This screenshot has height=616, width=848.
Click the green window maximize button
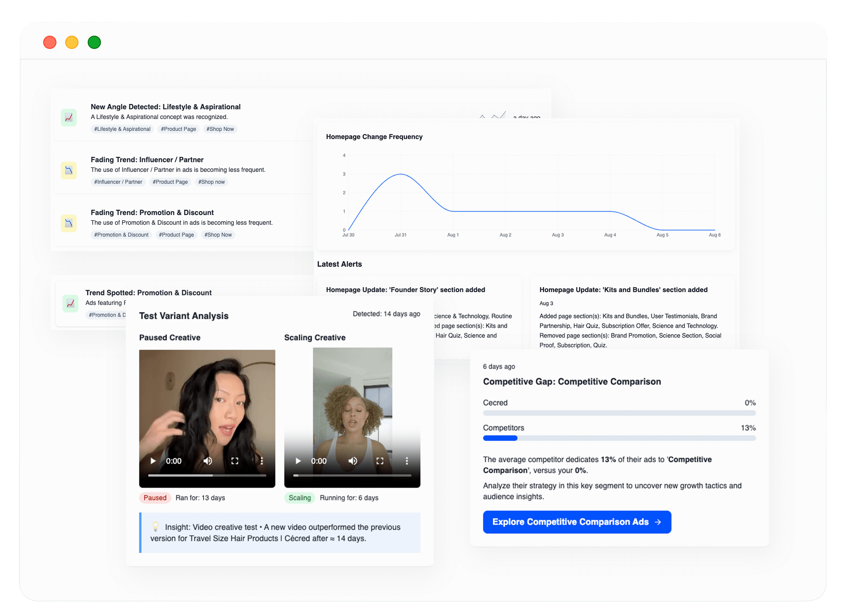coord(94,43)
